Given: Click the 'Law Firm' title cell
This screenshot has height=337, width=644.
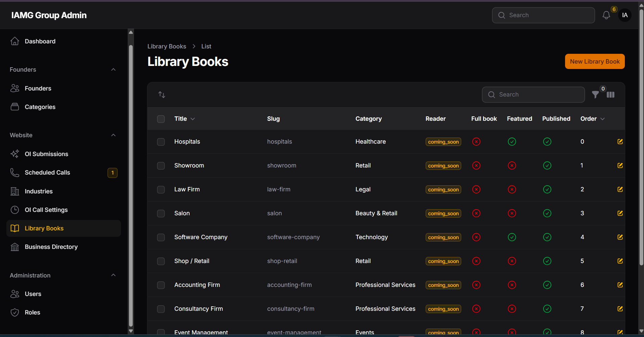Looking at the screenshot, I should (187, 189).
